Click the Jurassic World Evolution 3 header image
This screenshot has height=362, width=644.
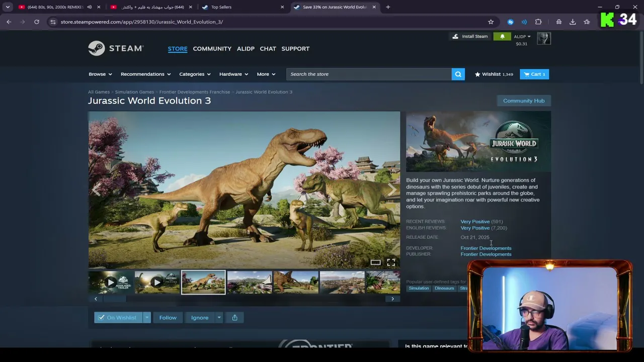point(478,141)
